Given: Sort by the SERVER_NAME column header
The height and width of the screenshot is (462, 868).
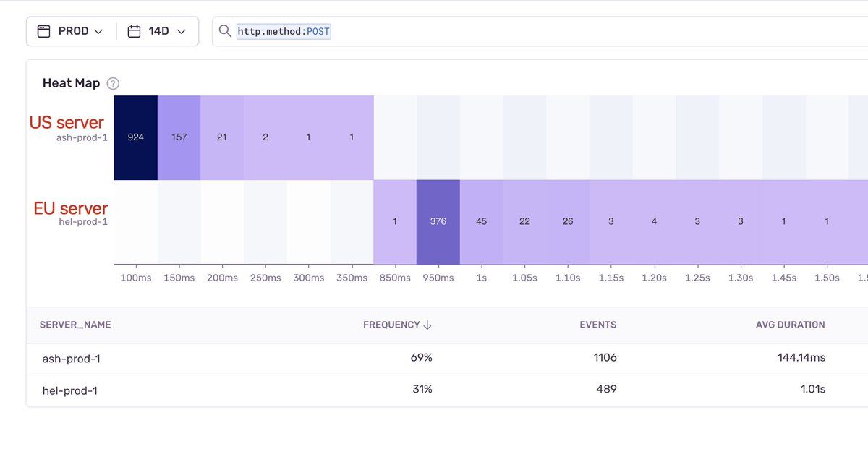Looking at the screenshot, I should coord(75,325).
